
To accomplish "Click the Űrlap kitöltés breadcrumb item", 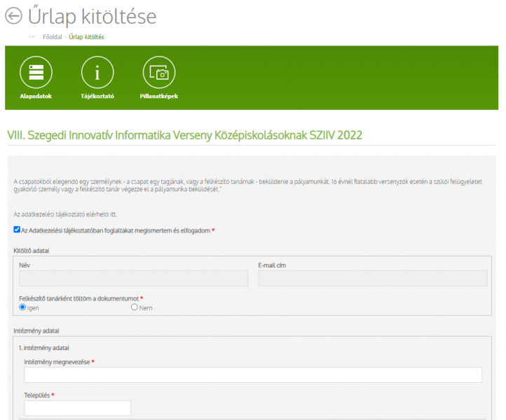I will [86, 37].
